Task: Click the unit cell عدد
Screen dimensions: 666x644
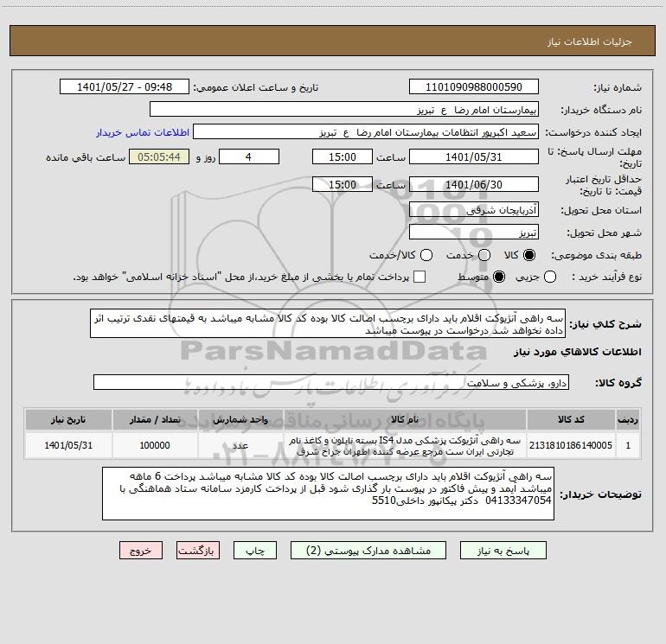Action: coord(240,445)
